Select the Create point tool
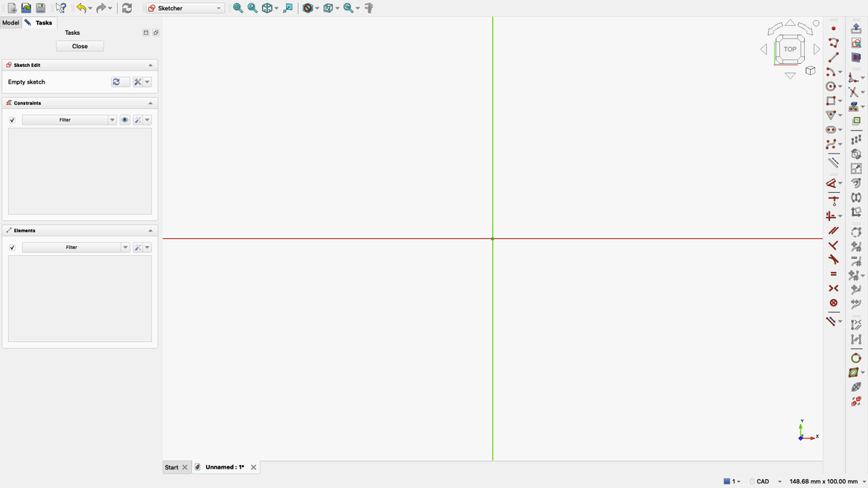Image resolution: width=868 pixels, height=488 pixels. click(x=833, y=27)
